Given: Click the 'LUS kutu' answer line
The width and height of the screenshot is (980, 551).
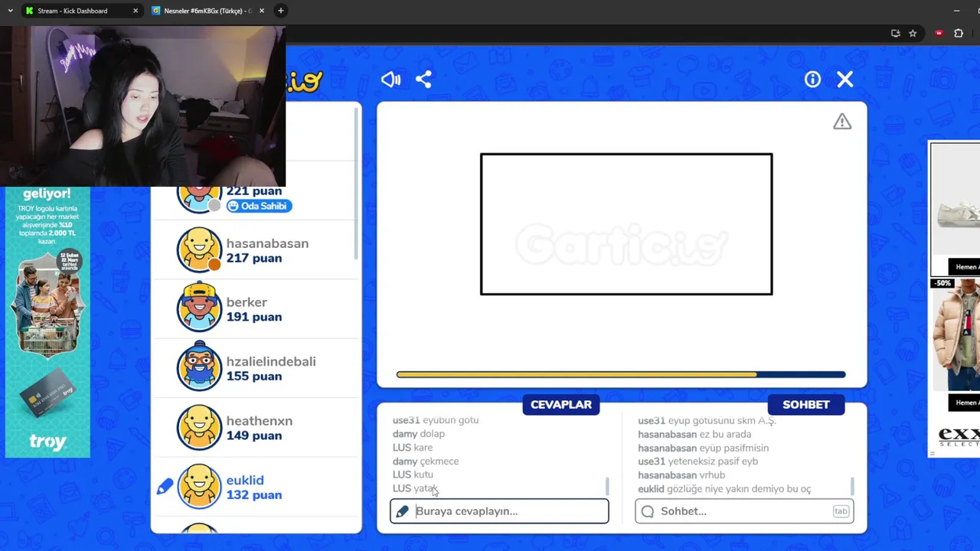Looking at the screenshot, I should pos(413,474).
